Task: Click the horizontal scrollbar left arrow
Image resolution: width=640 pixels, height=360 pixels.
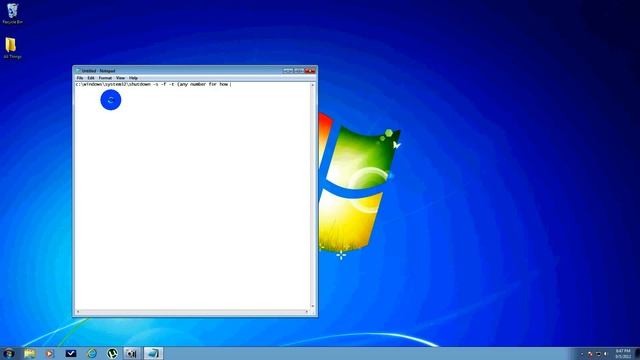Action: pyautogui.click(x=78, y=312)
